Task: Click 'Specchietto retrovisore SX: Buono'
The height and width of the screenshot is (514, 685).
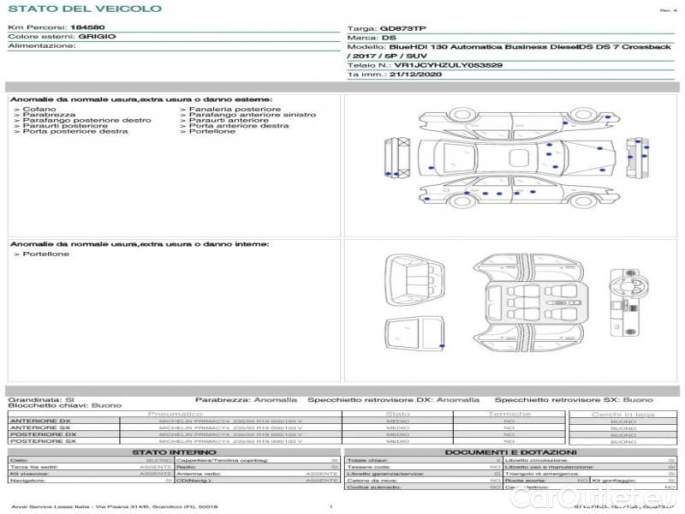Action: point(574,400)
